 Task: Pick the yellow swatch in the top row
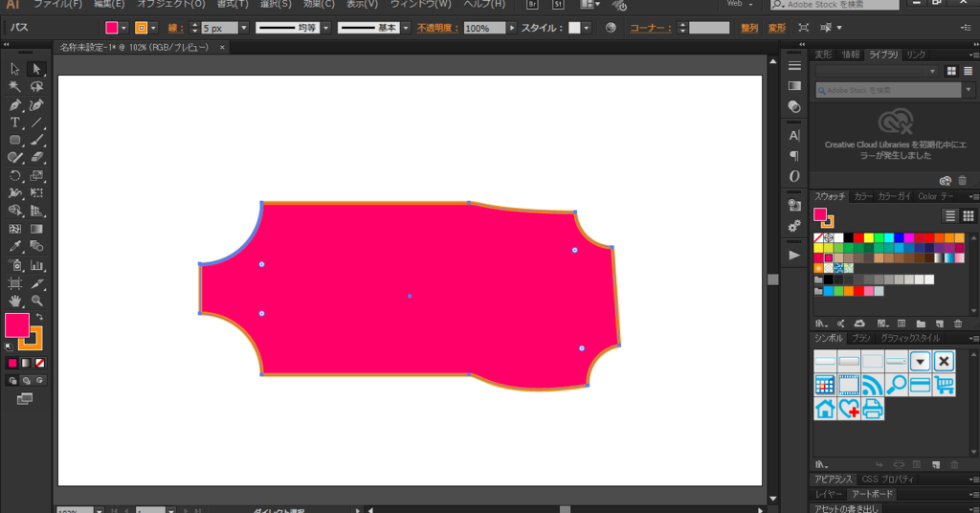(869, 238)
